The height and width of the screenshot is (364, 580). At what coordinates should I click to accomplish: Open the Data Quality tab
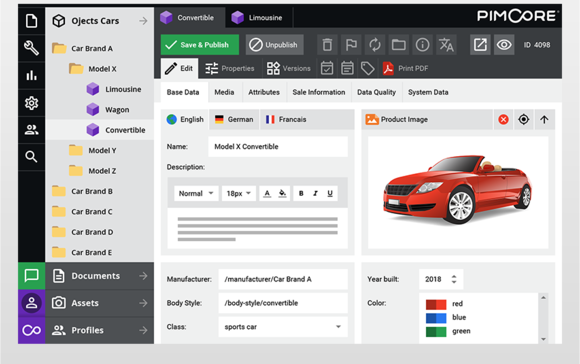pyautogui.click(x=376, y=92)
